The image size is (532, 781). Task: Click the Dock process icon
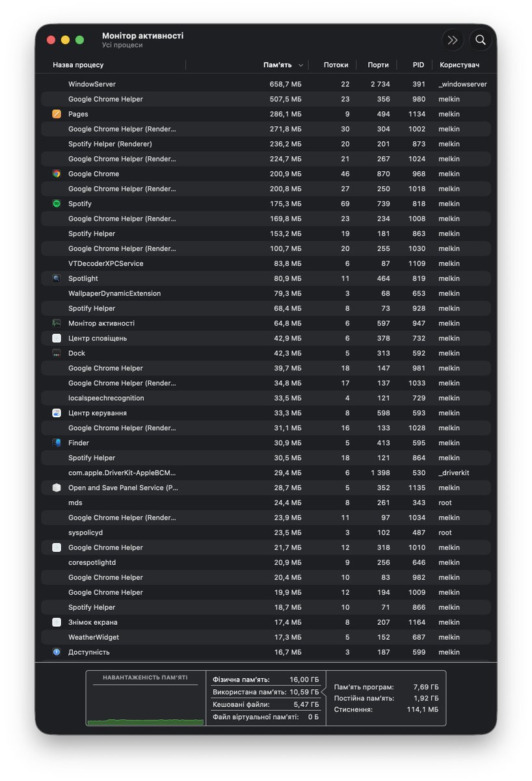57,353
